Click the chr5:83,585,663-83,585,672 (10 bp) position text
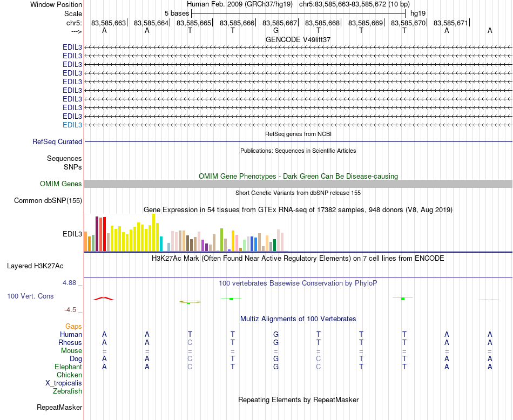513x420 pixels. pyautogui.click(x=354, y=4)
